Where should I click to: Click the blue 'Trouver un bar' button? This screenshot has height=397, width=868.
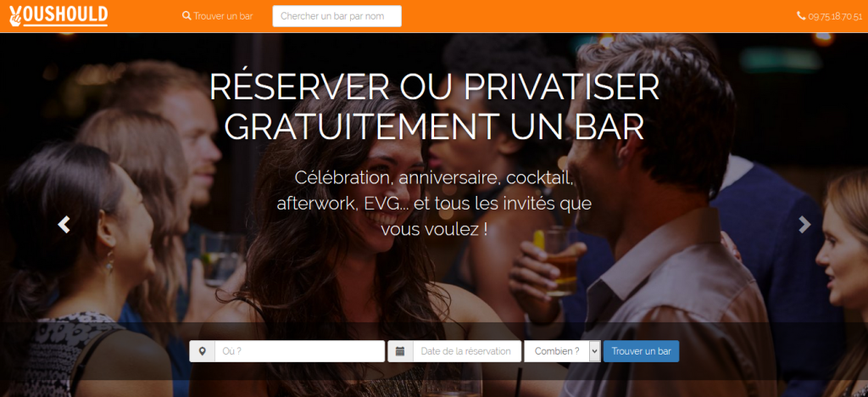point(641,351)
